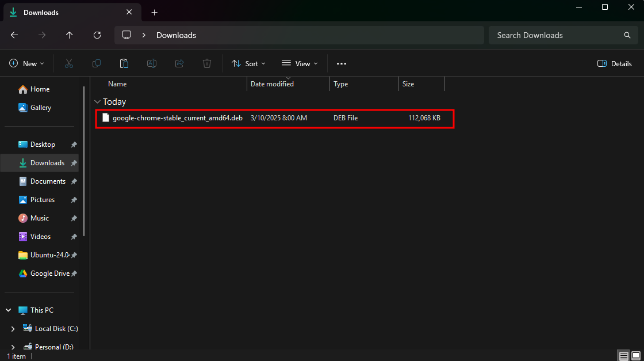
Task: Click Downloads in the address bar
Action: [x=176, y=35]
